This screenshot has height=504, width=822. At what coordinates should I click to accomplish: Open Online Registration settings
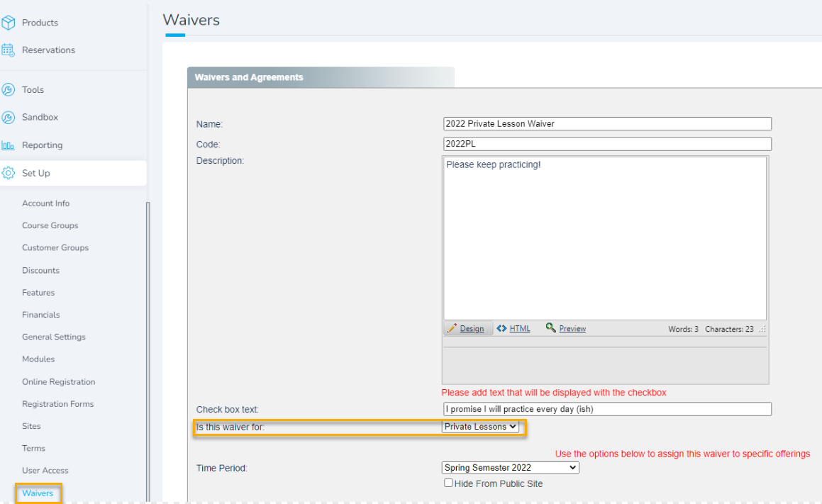coord(59,382)
